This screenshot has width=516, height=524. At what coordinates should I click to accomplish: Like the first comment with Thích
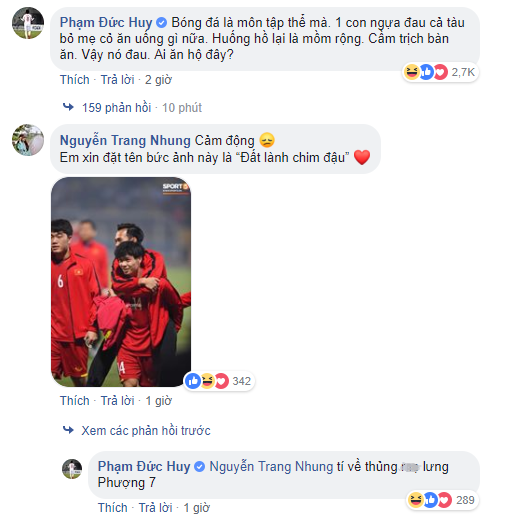click(x=75, y=80)
